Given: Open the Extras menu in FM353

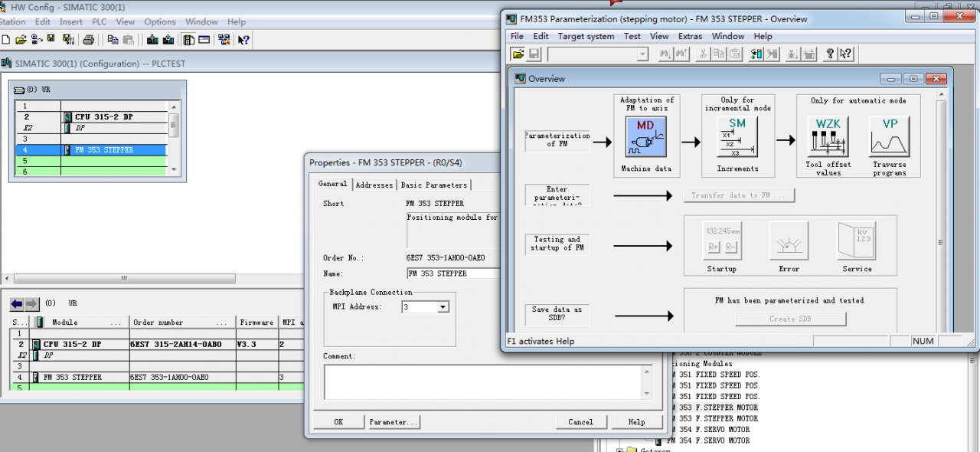Looking at the screenshot, I should [690, 36].
